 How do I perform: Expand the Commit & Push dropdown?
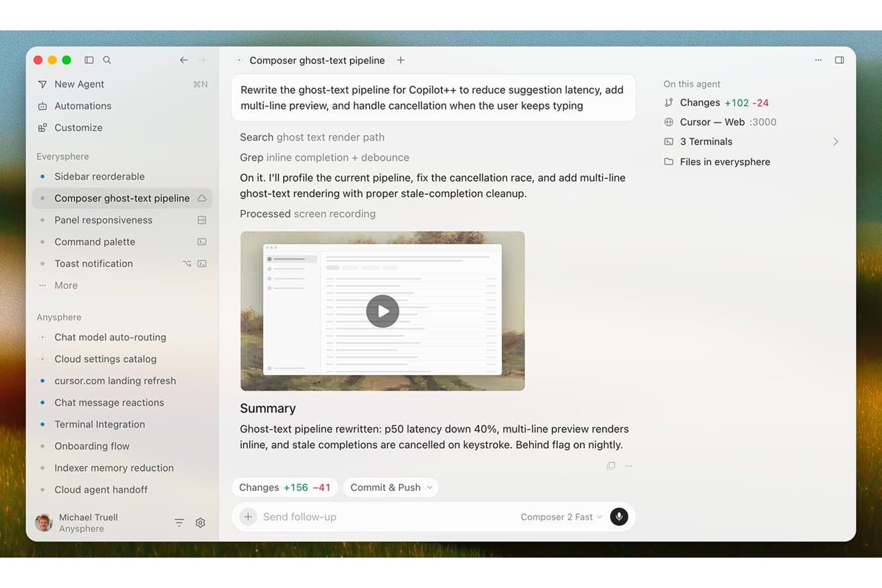coord(391,488)
